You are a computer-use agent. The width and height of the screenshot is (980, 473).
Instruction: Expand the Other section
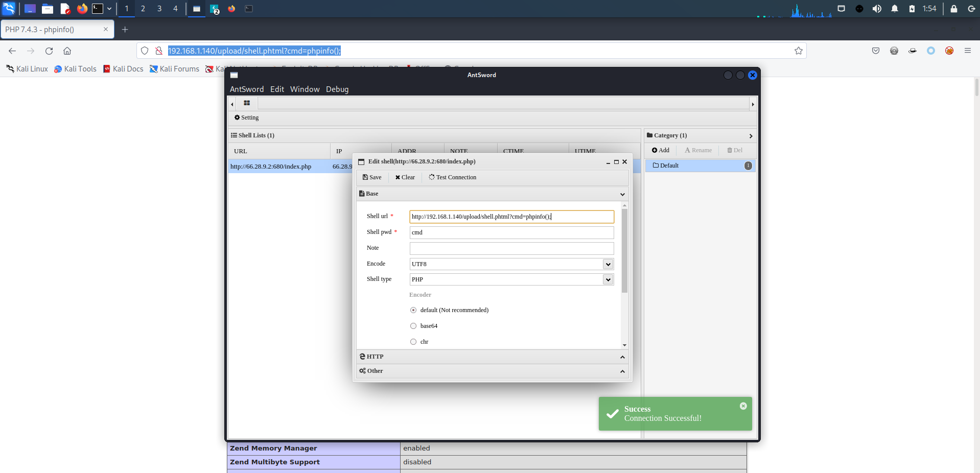coord(622,371)
